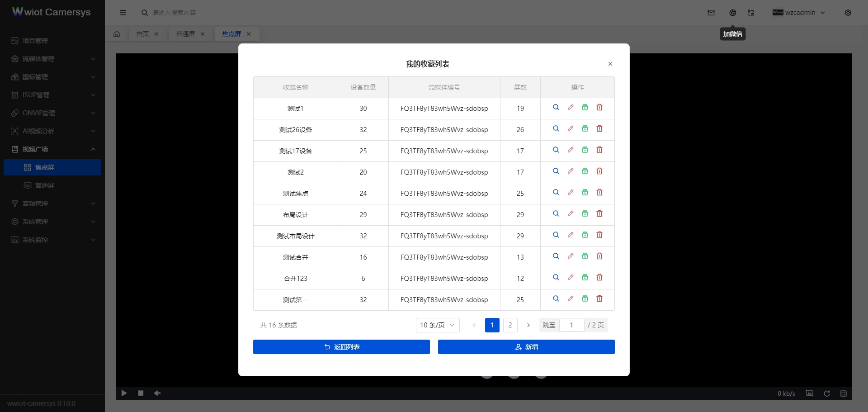Open the mail notifications icon
Image resolution: width=868 pixels, height=412 pixels.
[711, 12]
